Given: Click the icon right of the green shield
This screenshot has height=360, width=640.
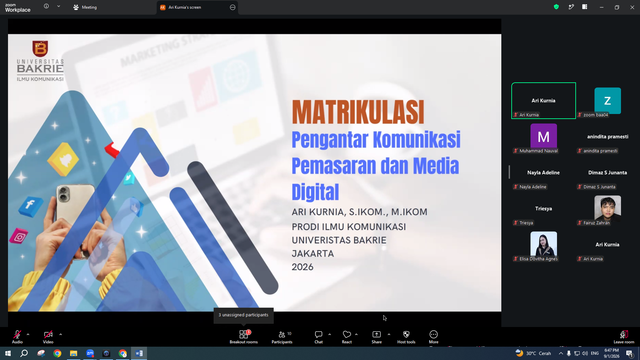Looking at the screenshot, I should click(571, 7).
